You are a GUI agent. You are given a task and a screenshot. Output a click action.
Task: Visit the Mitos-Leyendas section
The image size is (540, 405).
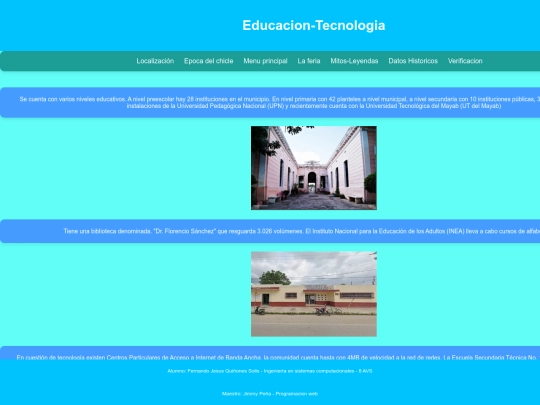pyautogui.click(x=354, y=61)
